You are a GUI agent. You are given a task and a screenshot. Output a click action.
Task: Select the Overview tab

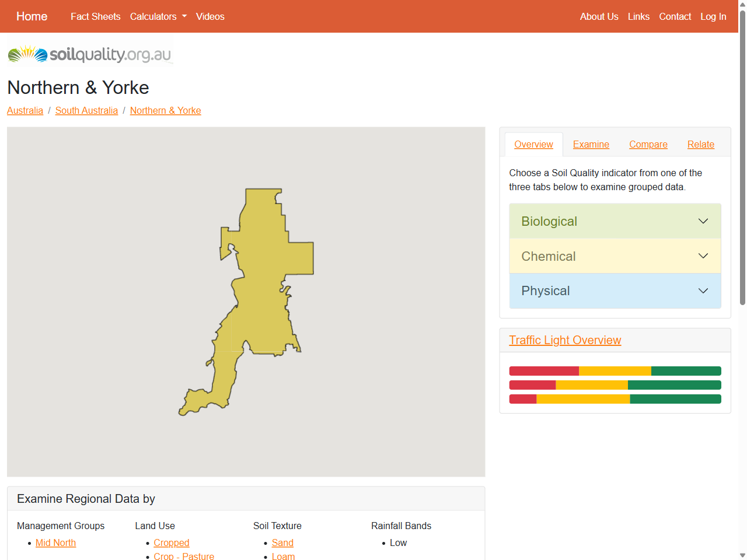pos(533,145)
